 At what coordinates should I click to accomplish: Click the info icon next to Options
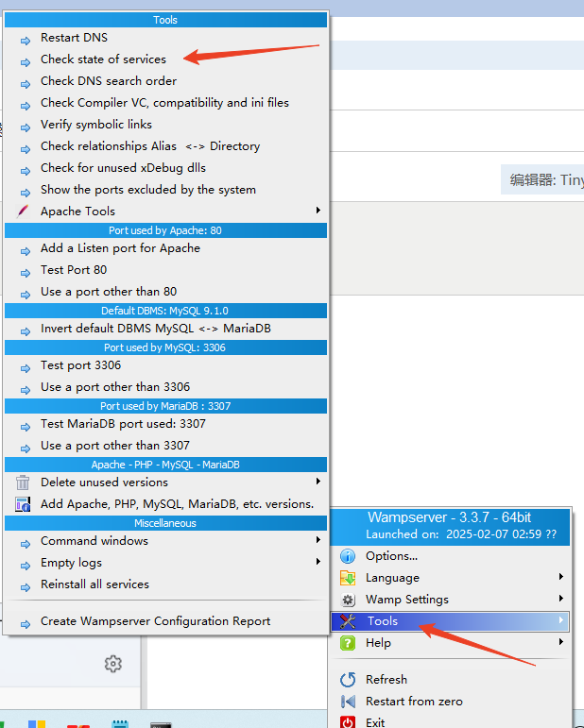coord(348,556)
